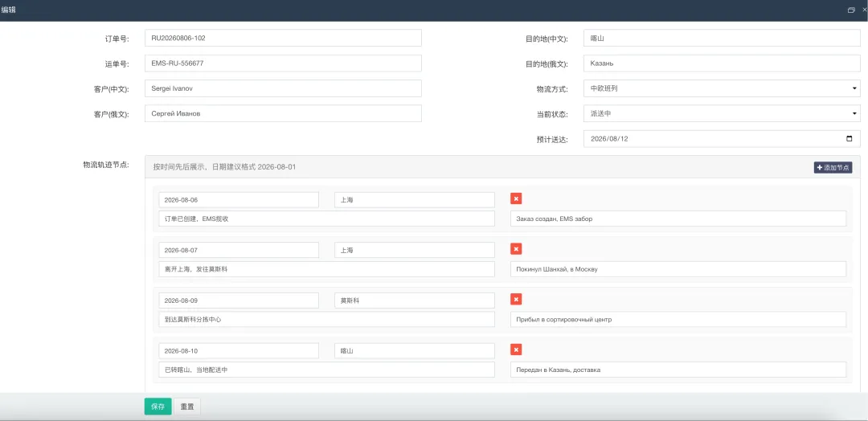Edit Russian text Заказ создан, EMS забор
Image resolution: width=868 pixels, height=421 pixels.
tap(678, 219)
